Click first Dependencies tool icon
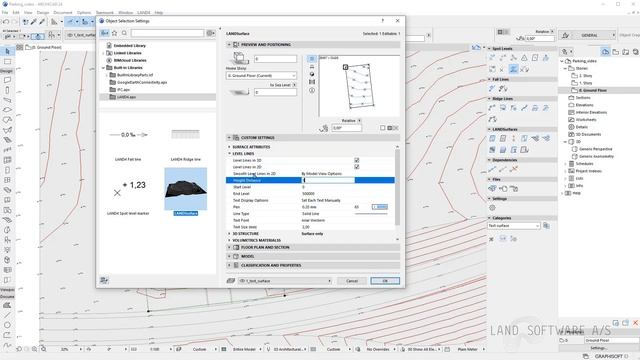This screenshot has width=640, height=360. click(x=492, y=169)
